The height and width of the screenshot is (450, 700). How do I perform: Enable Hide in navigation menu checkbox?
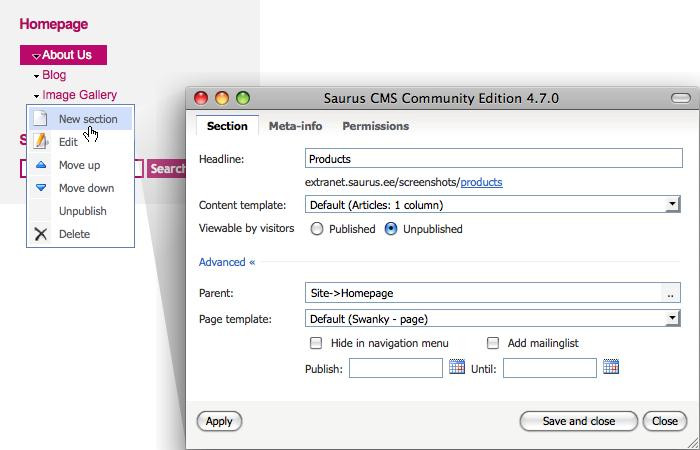pos(316,343)
